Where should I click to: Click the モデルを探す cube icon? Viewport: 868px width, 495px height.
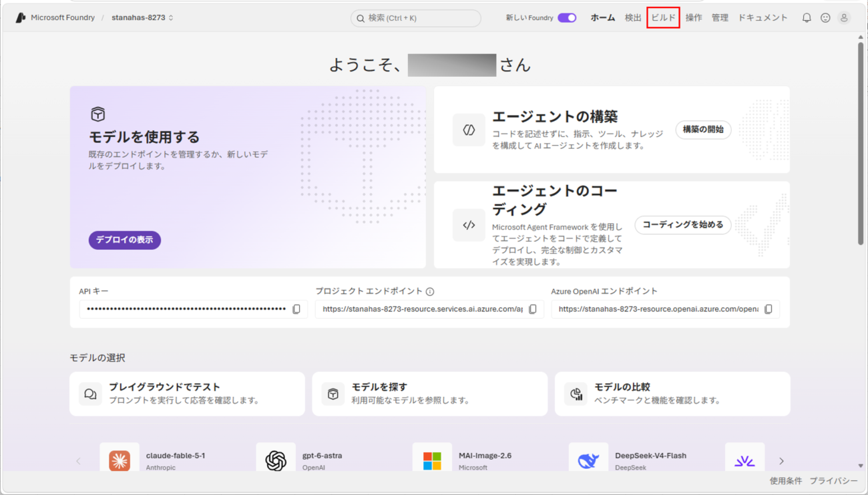pyautogui.click(x=333, y=394)
